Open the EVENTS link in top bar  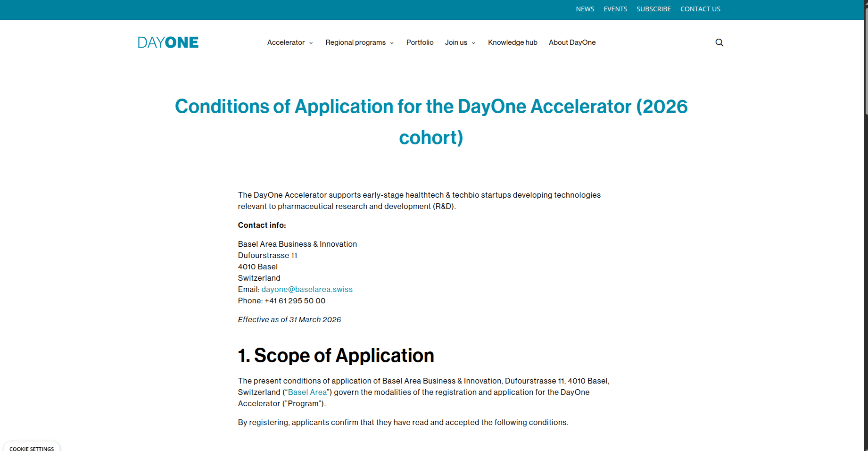pyautogui.click(x=615, y=9)
